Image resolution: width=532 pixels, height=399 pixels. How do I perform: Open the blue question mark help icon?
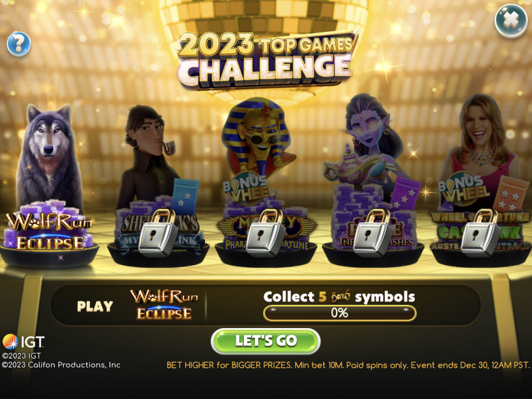click(x=19, y=44)
